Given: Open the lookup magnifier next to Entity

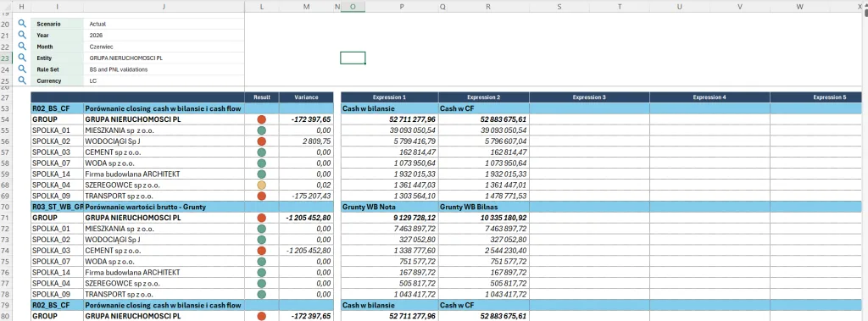Looking at the screenshot, I should click(x=21, y=58).
